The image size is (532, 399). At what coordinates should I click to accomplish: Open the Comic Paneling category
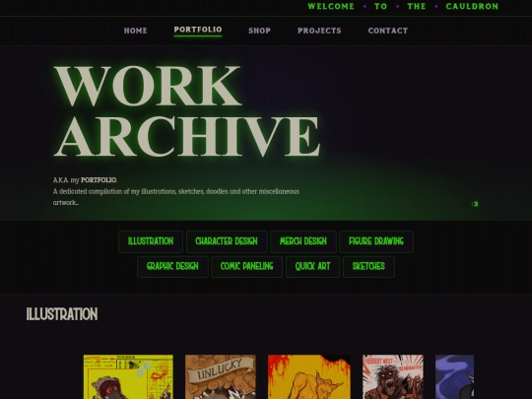tap(246, 267)
